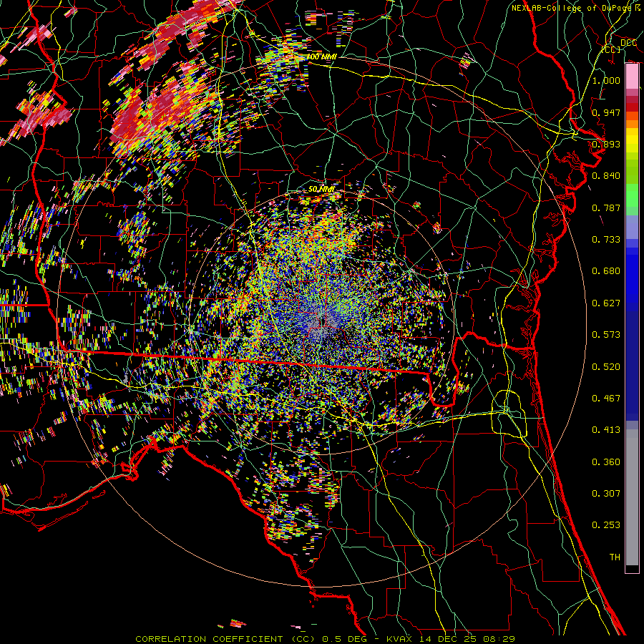Screen dimensions: 644x644
Task: Click the 0.893 legend value
Action: tap(606, 144)
